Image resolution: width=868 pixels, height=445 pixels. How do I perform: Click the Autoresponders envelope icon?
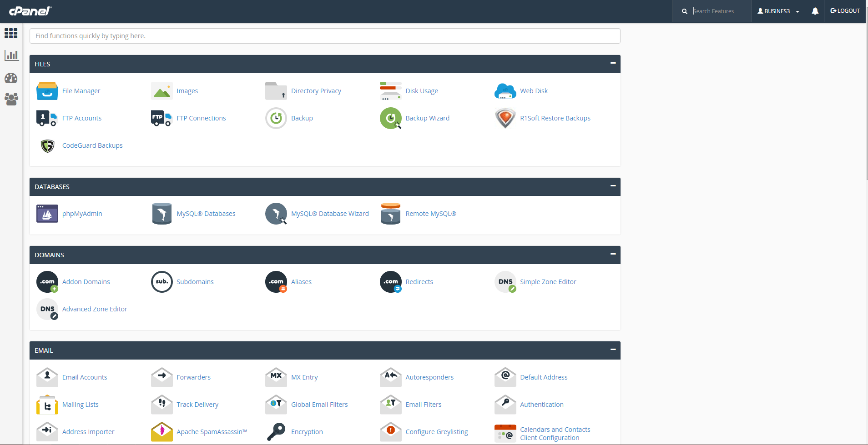pos(391,377)
